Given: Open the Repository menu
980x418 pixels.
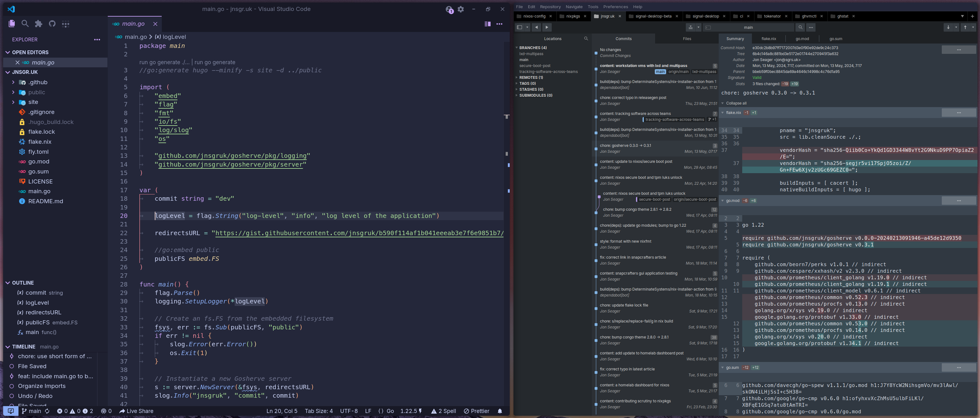Looking at the screenshot, I should (x=550, y=7).
